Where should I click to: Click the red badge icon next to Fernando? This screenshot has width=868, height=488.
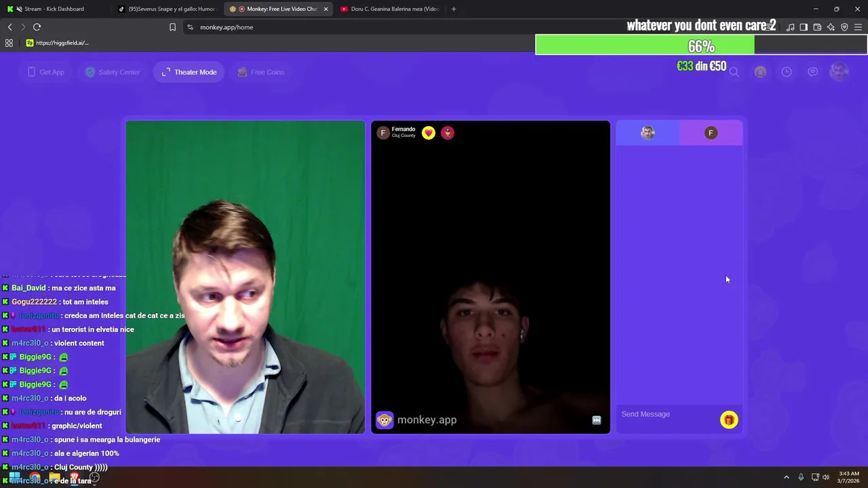(x=447, y=133)
